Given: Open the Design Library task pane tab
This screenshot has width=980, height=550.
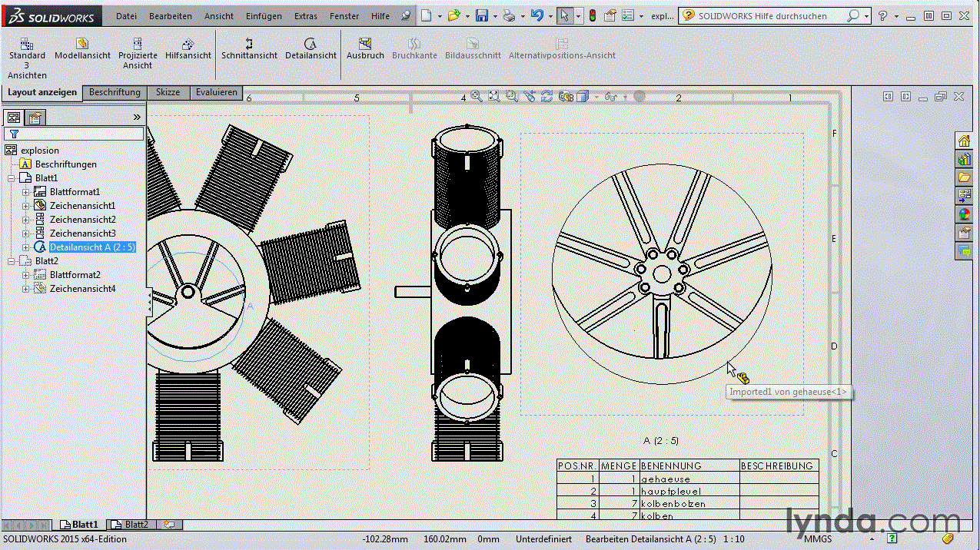Looking at the screenshot, I should 964,159.
